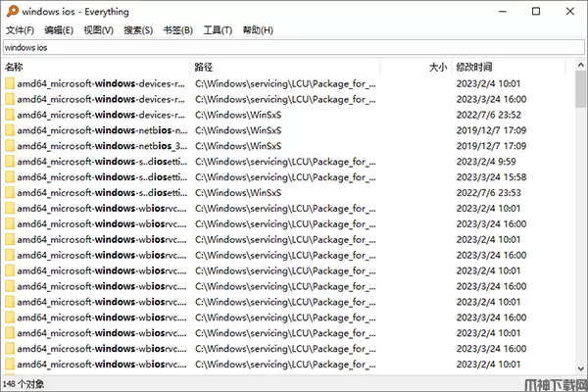Select s..diosetti... name in row dated 2023/2/4 9:59

point(102,162)
